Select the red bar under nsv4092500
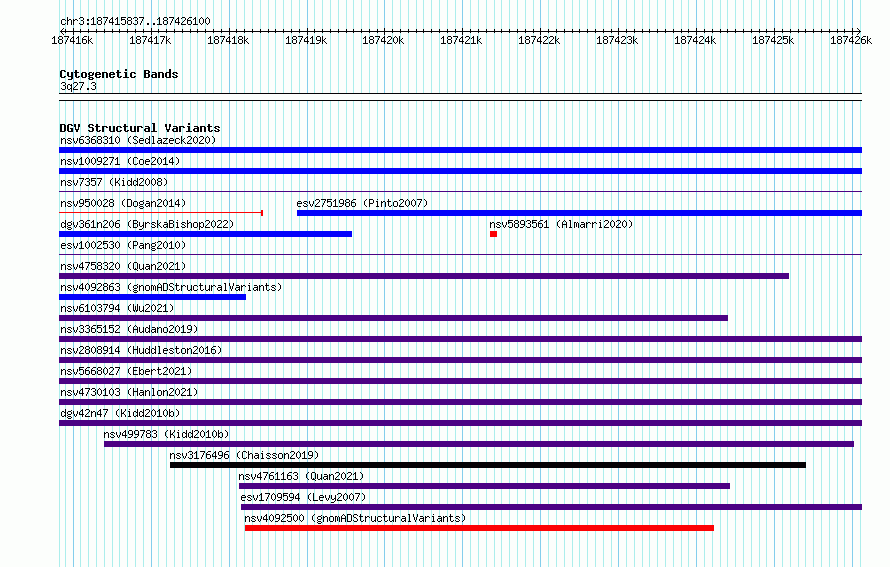This screenshot has height=567, width=890. (479, 528)
